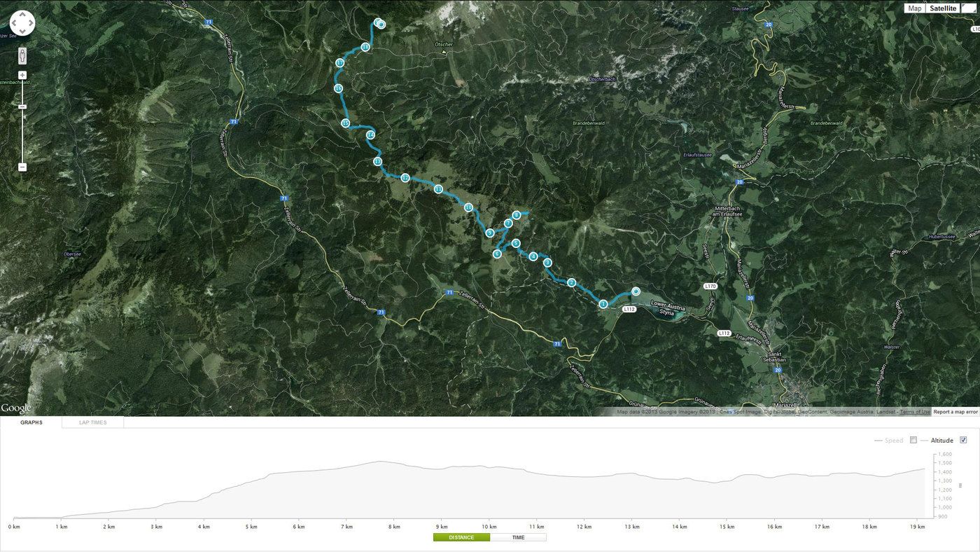Open the chart options grip icon

click(x=960, y=485)
